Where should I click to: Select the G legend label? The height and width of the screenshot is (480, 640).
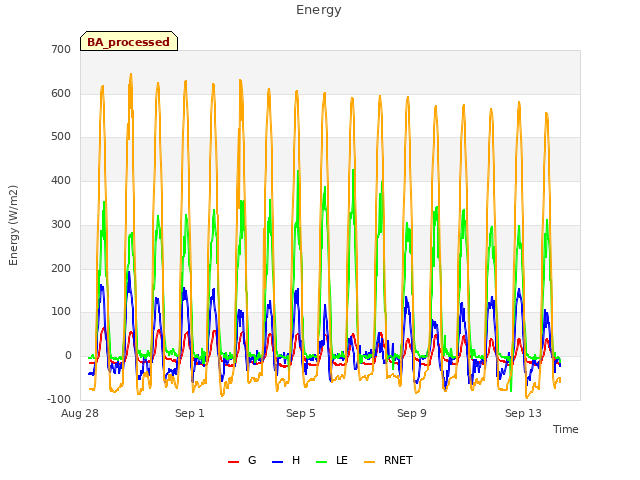252,460
